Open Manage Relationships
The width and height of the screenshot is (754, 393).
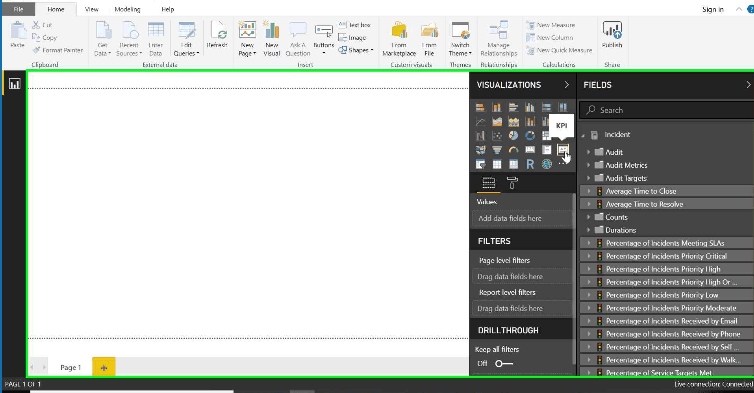(499, 38)
